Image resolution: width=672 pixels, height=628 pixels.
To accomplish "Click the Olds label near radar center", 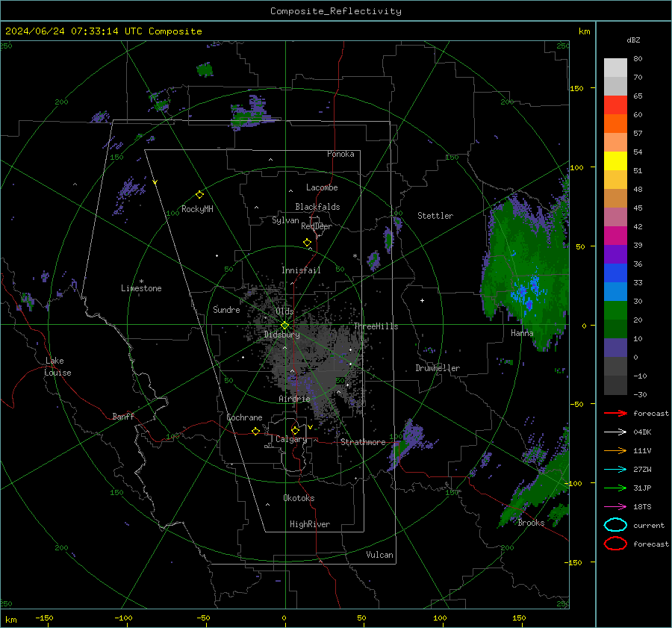I will point(284,311).
